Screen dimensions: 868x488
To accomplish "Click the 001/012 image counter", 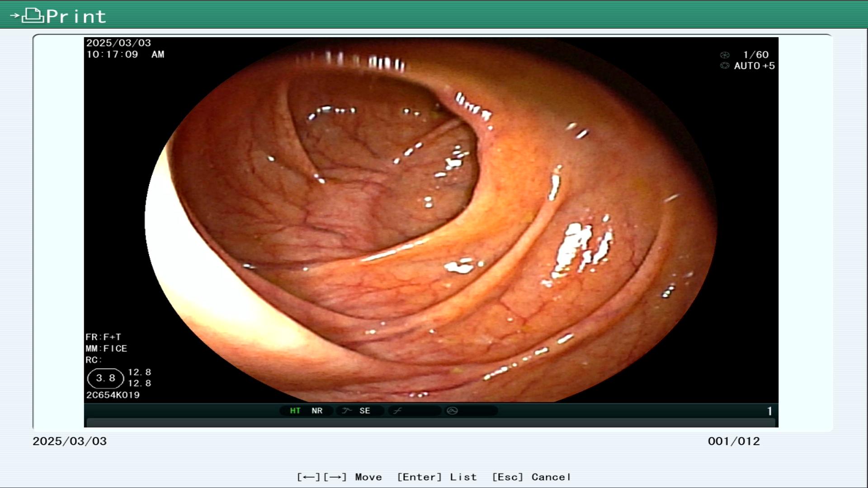I will click(734, 441).
